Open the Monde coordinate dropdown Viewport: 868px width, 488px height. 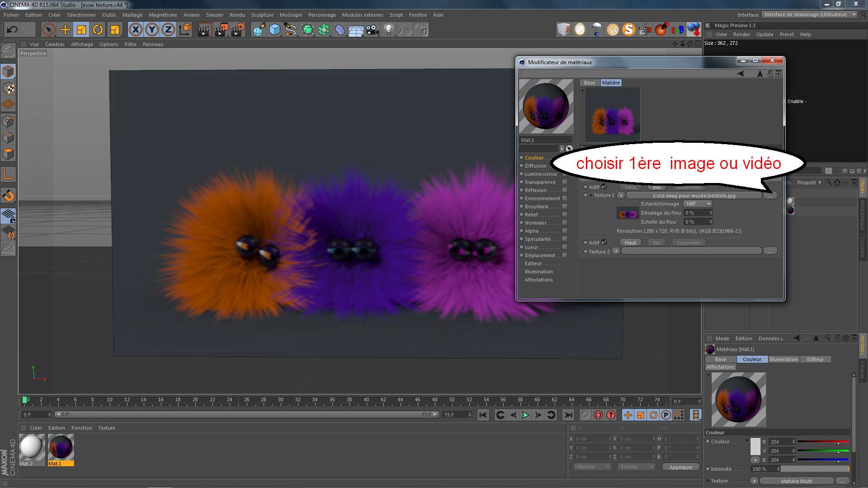pyautogui.click(x=593, y=467)
